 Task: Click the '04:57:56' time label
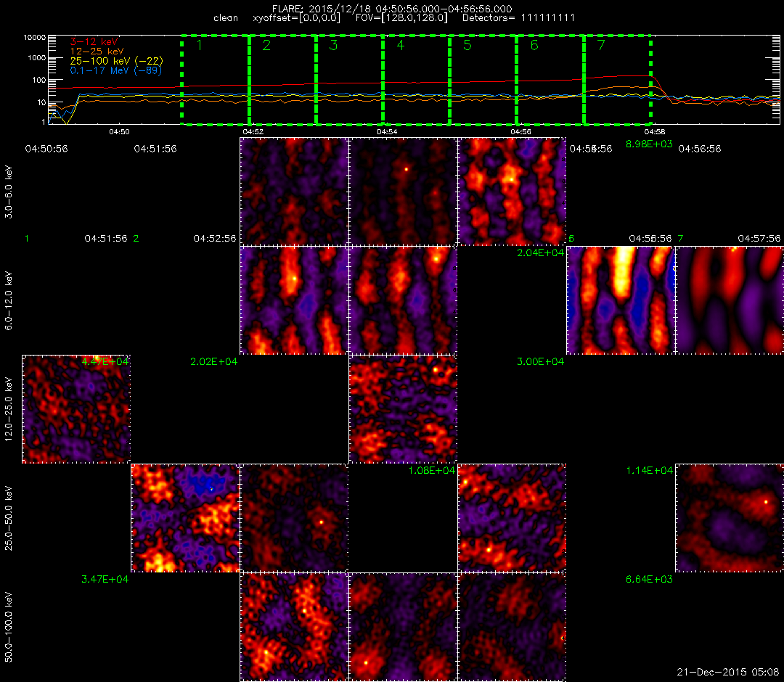point(759,239)
